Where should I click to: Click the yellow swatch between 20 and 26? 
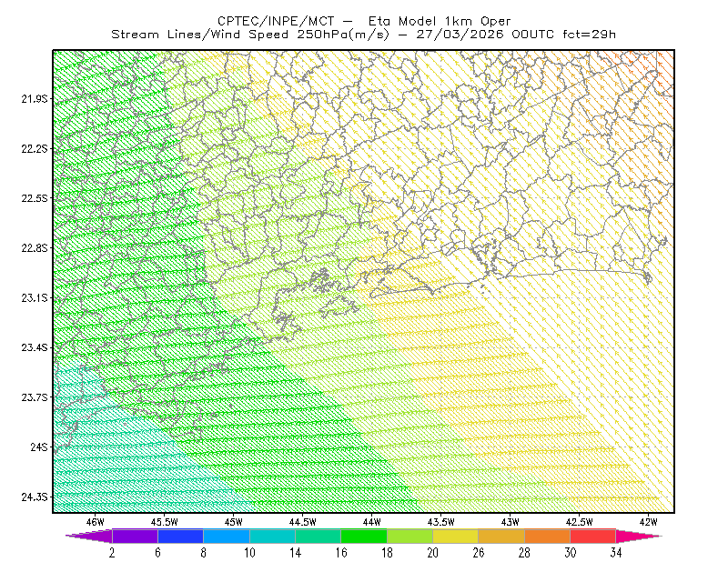click(456, 536)
